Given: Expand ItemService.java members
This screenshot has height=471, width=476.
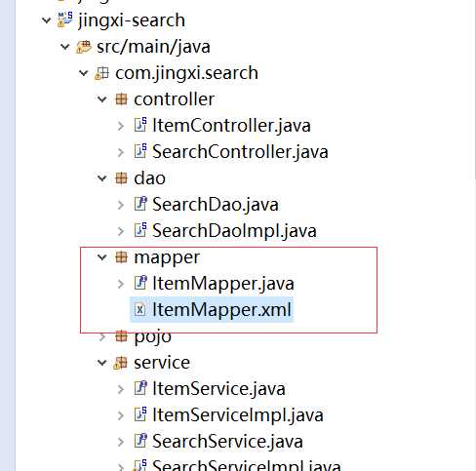Looking at the screenshot, I should tap(121, 389).
